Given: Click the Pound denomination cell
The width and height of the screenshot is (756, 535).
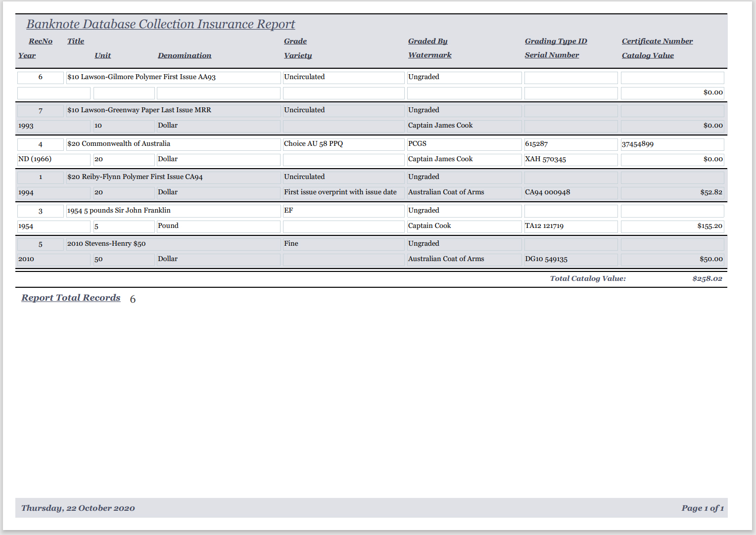Looking at the screenshot, I should [x=218, y=226].
